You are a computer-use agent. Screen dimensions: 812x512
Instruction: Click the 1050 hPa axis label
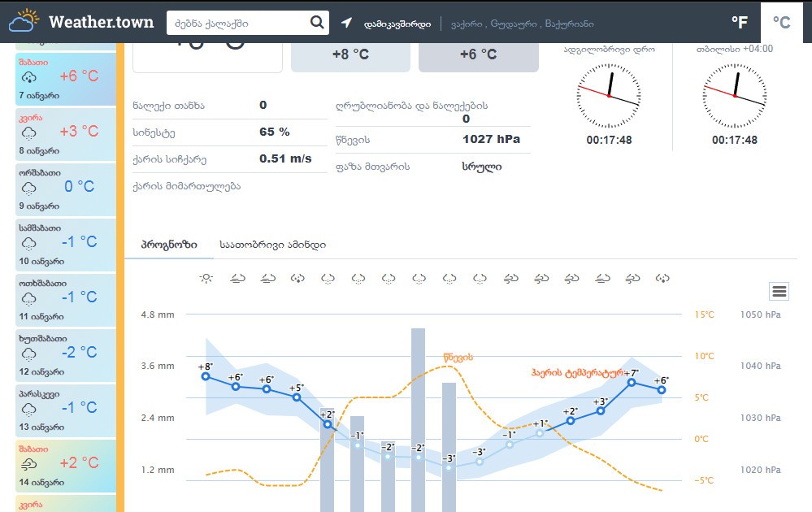pyautogui.click(x=760, y=315)
